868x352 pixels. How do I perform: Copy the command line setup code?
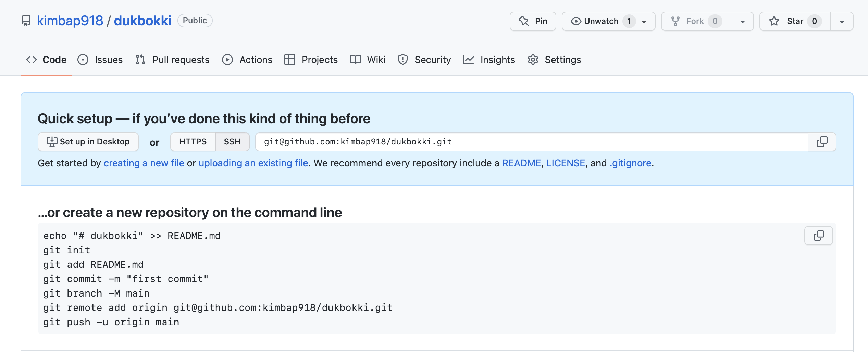(818, 236)
